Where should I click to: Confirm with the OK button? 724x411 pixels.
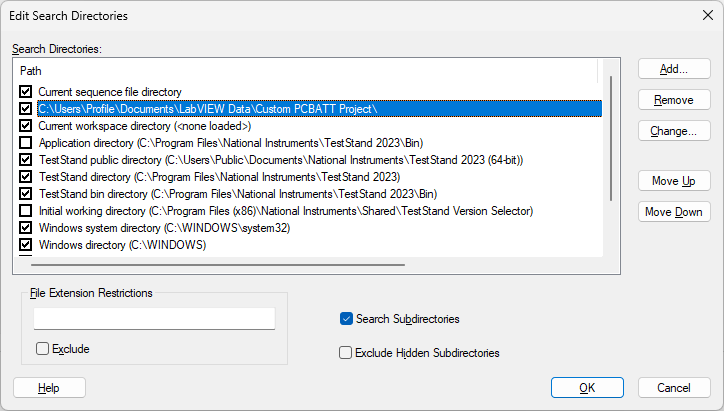pos(587,387)
